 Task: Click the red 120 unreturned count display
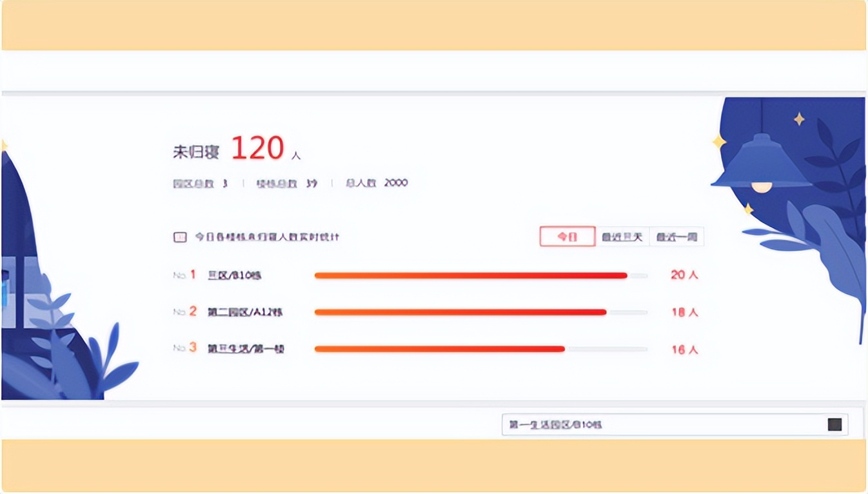tap(258, 148)
